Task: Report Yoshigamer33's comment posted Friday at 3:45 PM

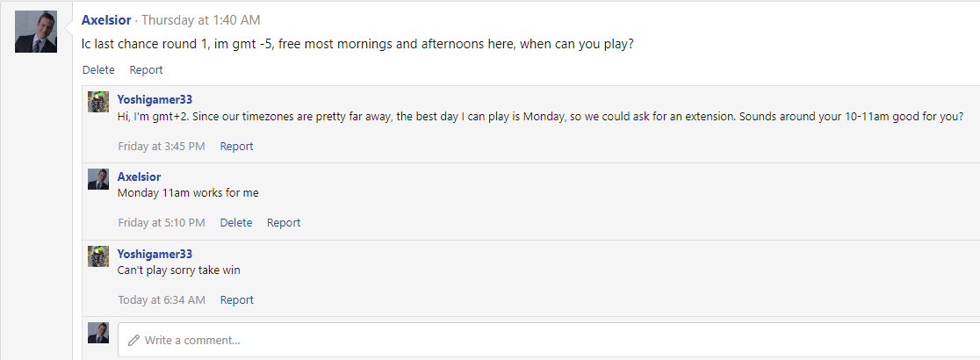Action: [x=236, y=146]
